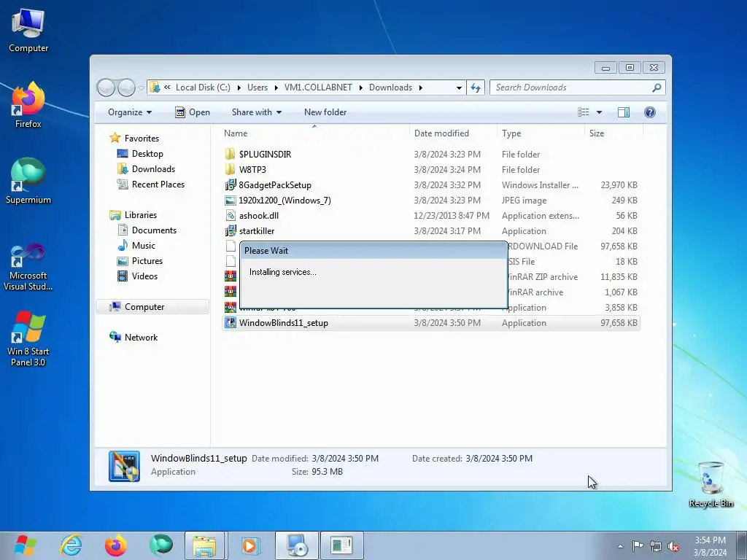This screenshot has height=560, width=747.
Task: Open Internet Explorer from the taskbar
Action: tap(71, 545)
